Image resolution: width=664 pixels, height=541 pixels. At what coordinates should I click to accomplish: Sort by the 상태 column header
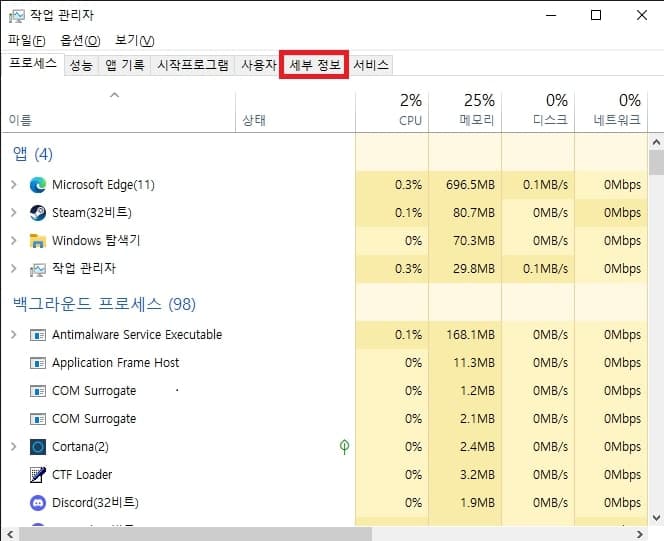coord(295,112)
